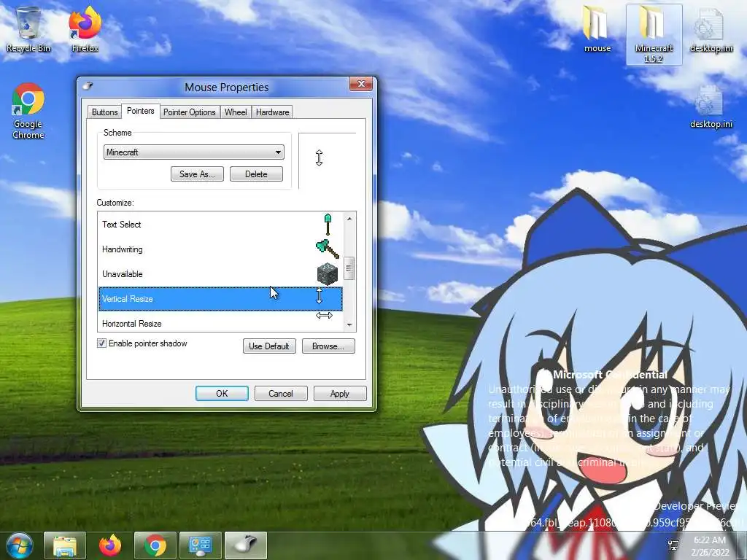Screen dimensions: 747x560
Task: Open the Pointer Options tab
Action: tap(190, 112)
